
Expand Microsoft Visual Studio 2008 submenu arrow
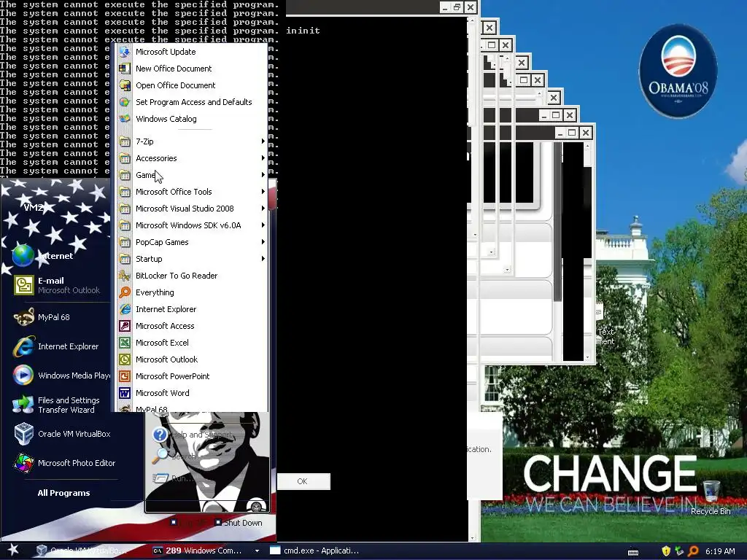[263, 209]
